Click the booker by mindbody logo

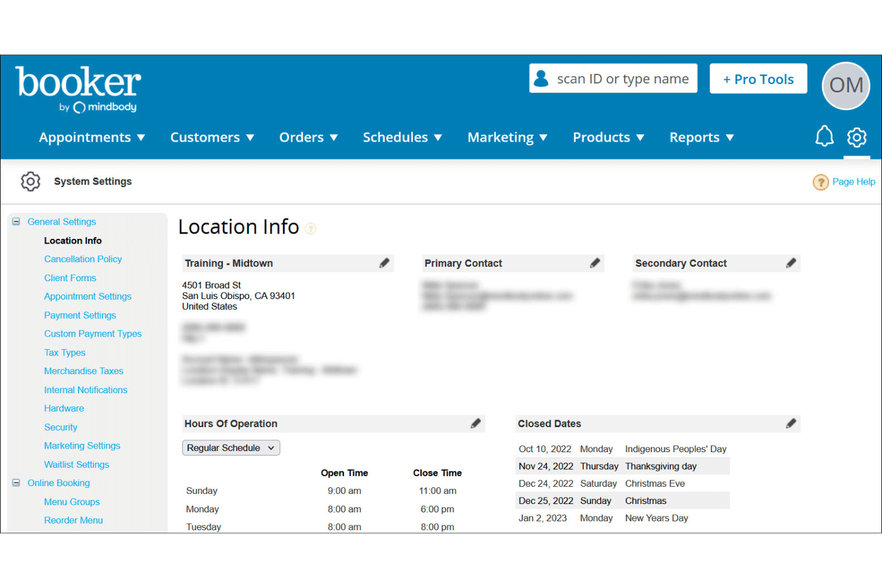78,89
